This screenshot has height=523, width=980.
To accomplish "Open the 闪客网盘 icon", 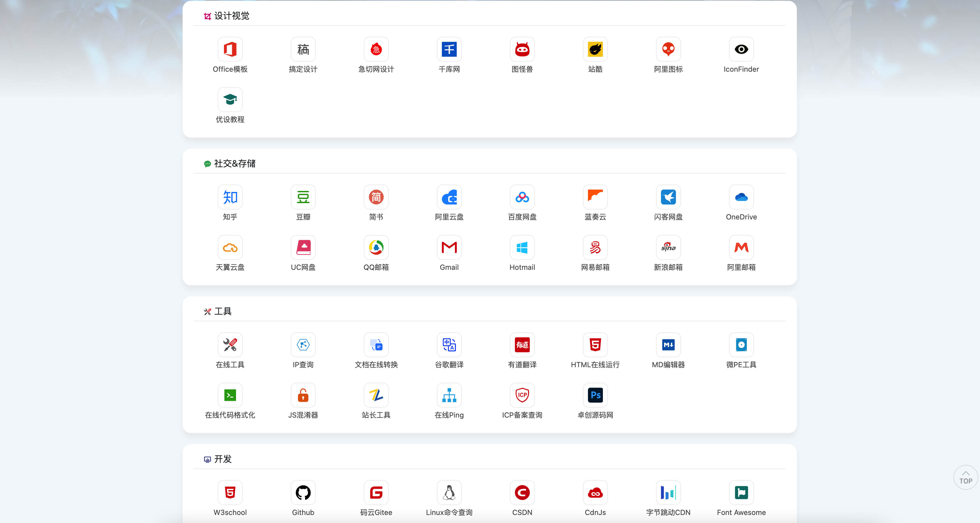I will click(668, 197).
